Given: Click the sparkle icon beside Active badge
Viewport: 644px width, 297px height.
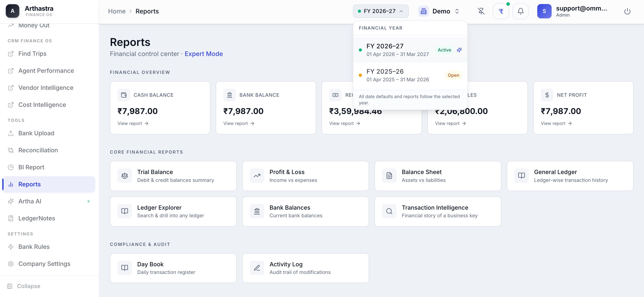Looking at the screenshot, I should 459,50.
